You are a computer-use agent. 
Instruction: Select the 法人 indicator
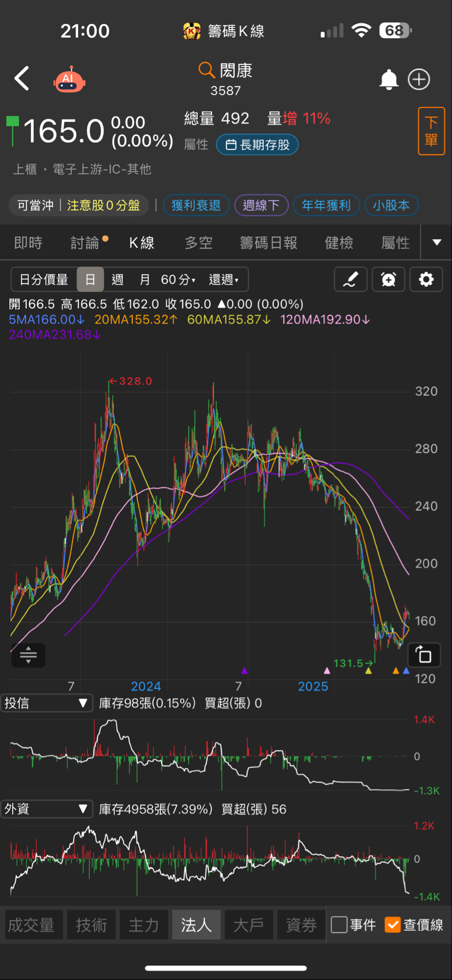click(197, 925)
